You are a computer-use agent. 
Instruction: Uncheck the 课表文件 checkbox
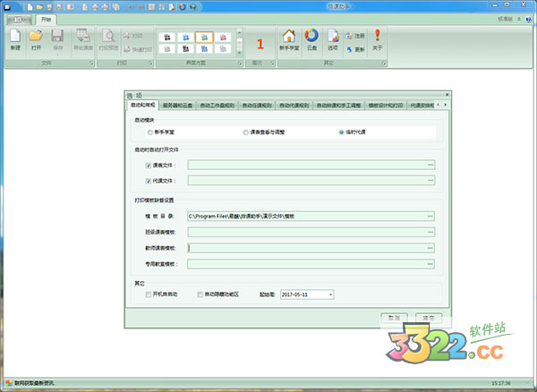click(149, 166)
